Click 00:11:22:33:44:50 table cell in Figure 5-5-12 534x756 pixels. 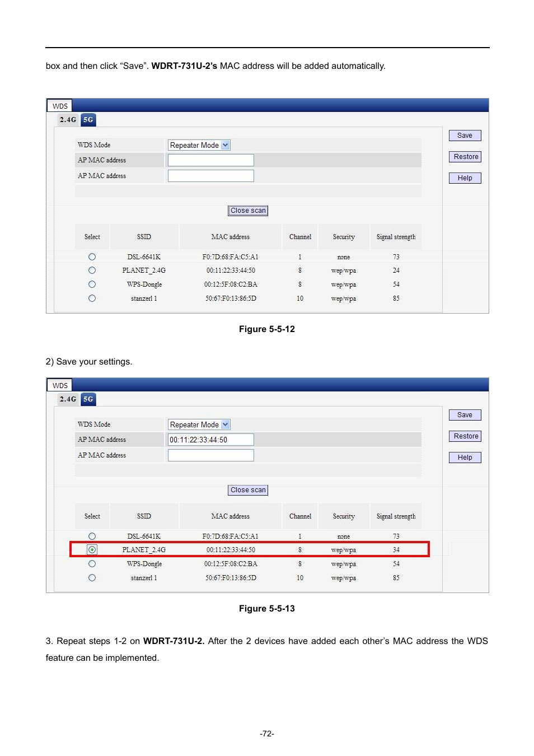pos(231,270)
